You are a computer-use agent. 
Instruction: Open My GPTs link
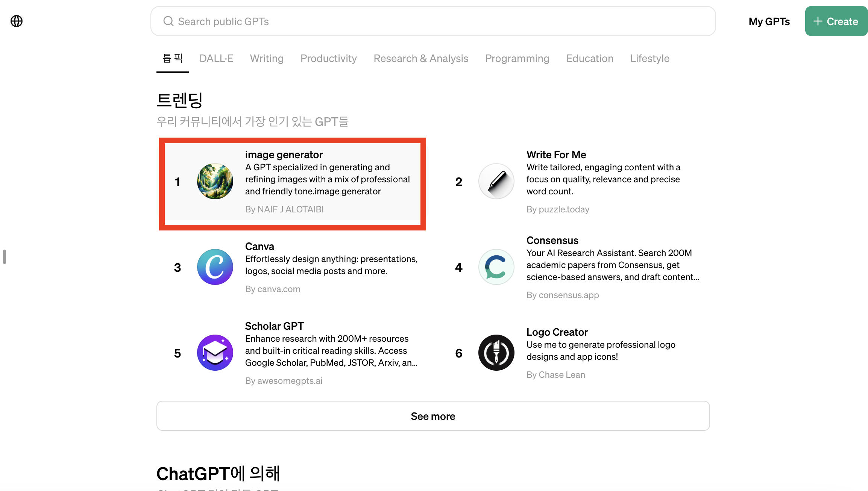[x=769, y=21]
